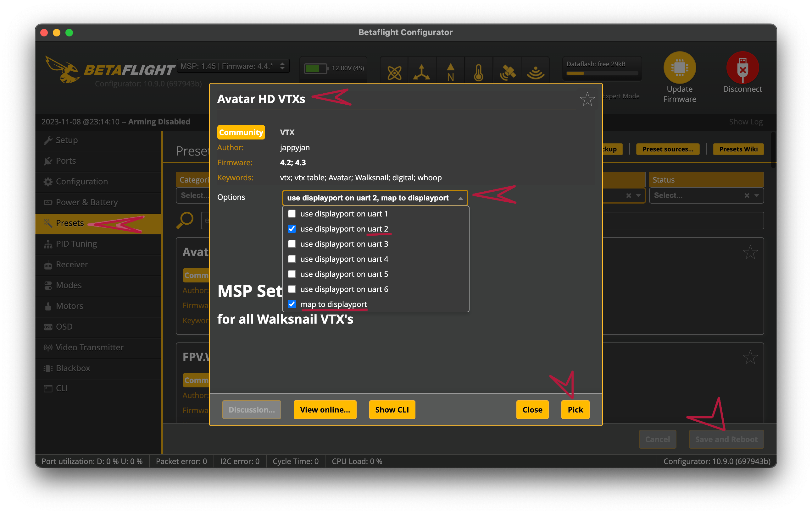Click the Cancel button
Viewport: 812px width, 514px height.
(x=657, y=439)
